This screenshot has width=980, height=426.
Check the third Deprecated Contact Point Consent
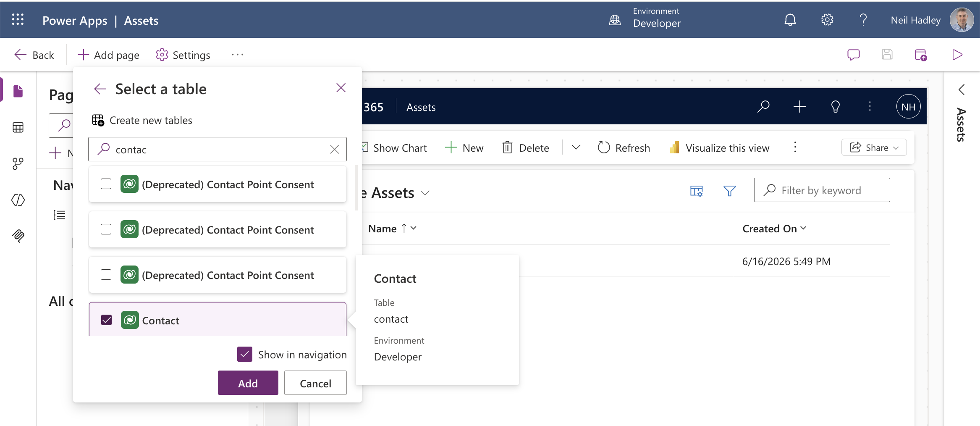106,275
